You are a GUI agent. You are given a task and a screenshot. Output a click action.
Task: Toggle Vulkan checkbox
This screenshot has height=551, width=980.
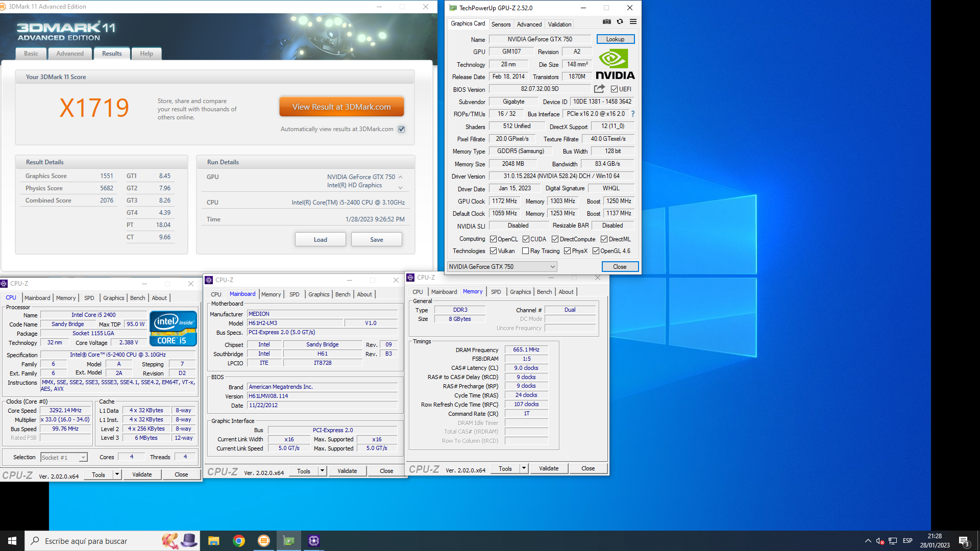(493, 251)
